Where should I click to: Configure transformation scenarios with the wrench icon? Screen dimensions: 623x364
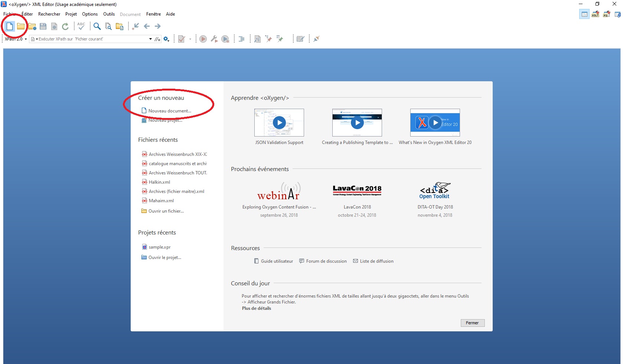click(x=214, y=39)
